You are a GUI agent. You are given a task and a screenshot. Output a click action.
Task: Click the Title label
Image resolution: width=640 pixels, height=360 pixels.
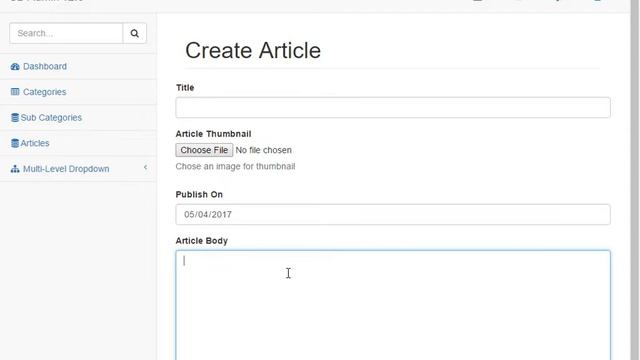click(x=185, y=88)
